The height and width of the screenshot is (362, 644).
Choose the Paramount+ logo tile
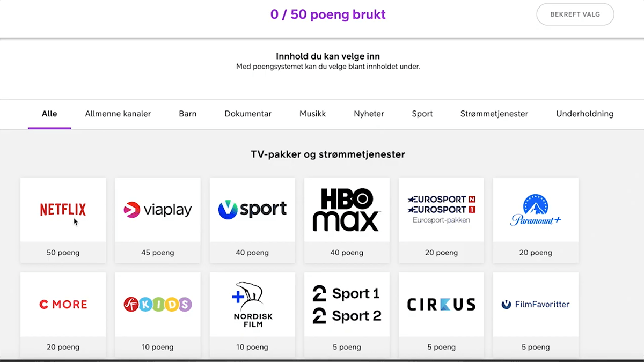[x=536, y=210]
